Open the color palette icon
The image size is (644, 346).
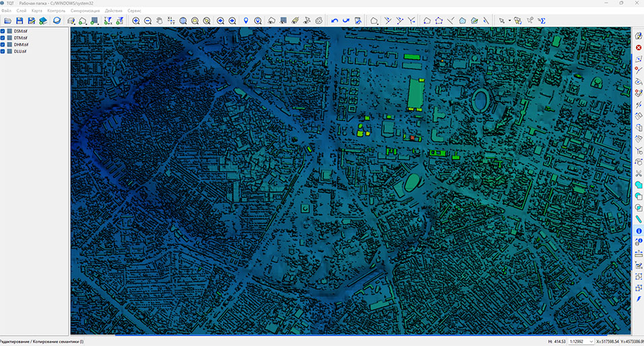coord(319,20)
